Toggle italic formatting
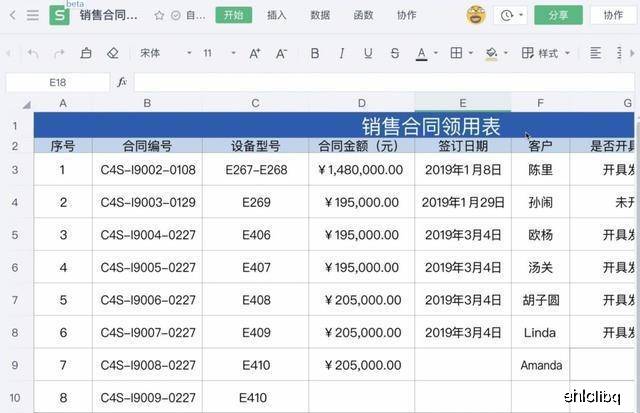640x413 pixels. (342, 53)
